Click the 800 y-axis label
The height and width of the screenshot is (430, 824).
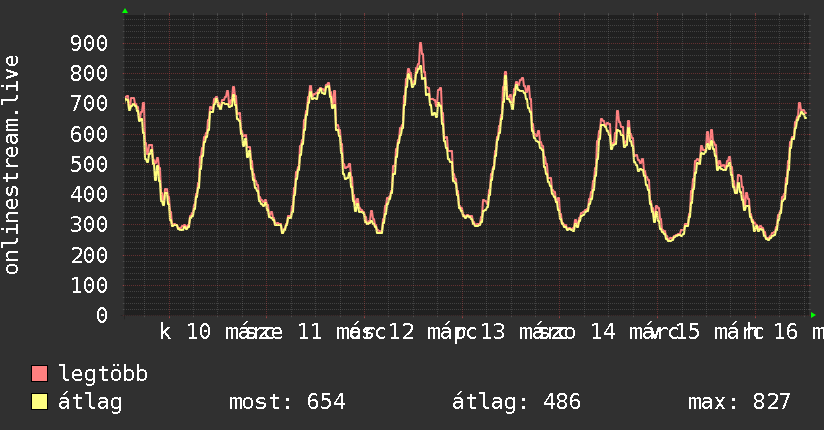pos(89,73)
